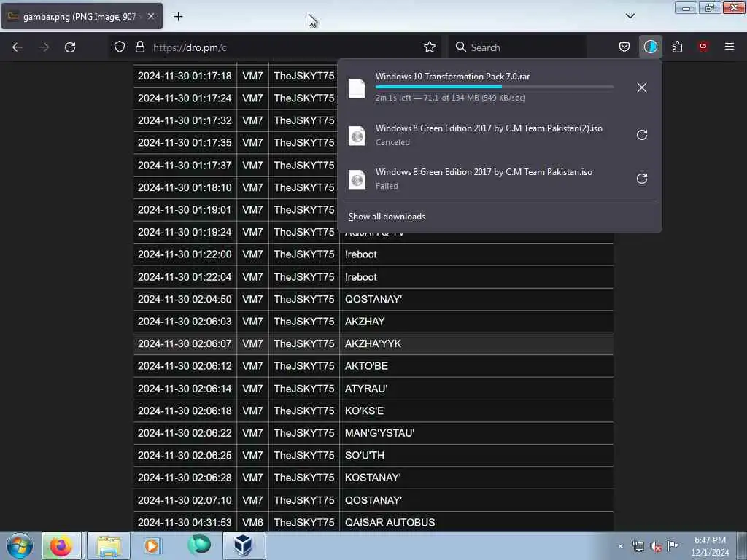The width and height of the screenshot is (747, 560).
Task: Open the Action Center flag icon
Action: (x=673, y=545)
